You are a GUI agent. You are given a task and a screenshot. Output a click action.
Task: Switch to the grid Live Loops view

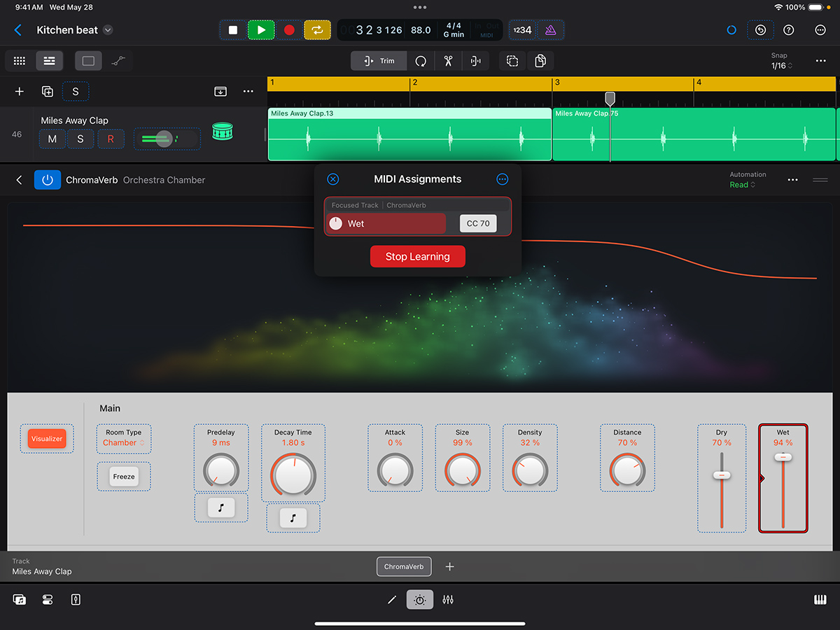tap(20, 61)
